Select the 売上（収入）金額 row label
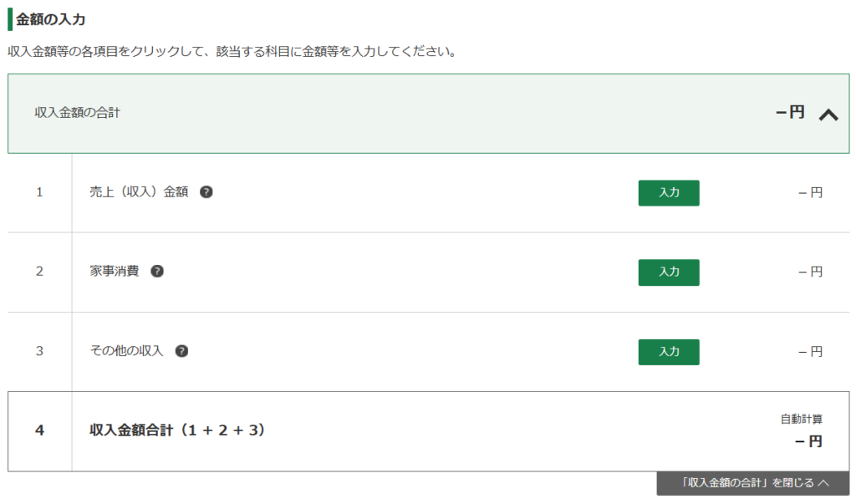The width and height of the screenshot is (856, 504). click(139, 192)
